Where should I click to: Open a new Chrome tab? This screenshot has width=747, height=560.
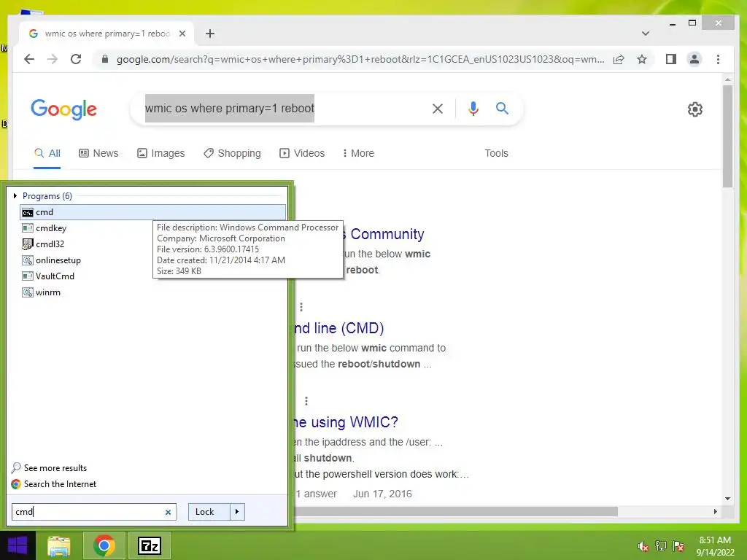point(210,34)
